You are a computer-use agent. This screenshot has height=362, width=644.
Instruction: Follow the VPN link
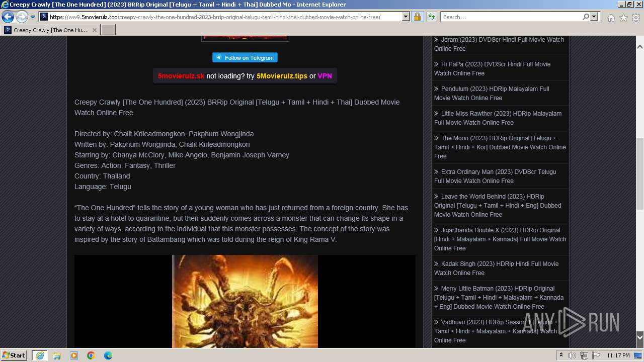[325, 76]
